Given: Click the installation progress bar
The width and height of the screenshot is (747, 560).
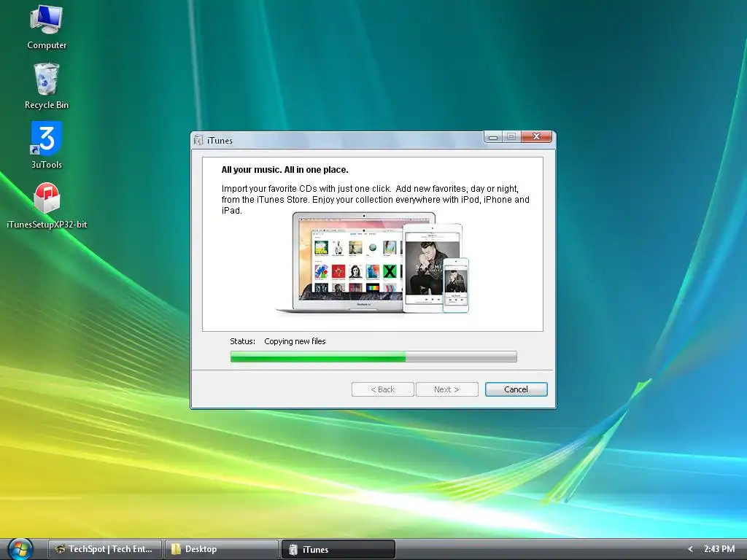Looking at the screenshot, I should pyautogui.click(x=373, y=357).
